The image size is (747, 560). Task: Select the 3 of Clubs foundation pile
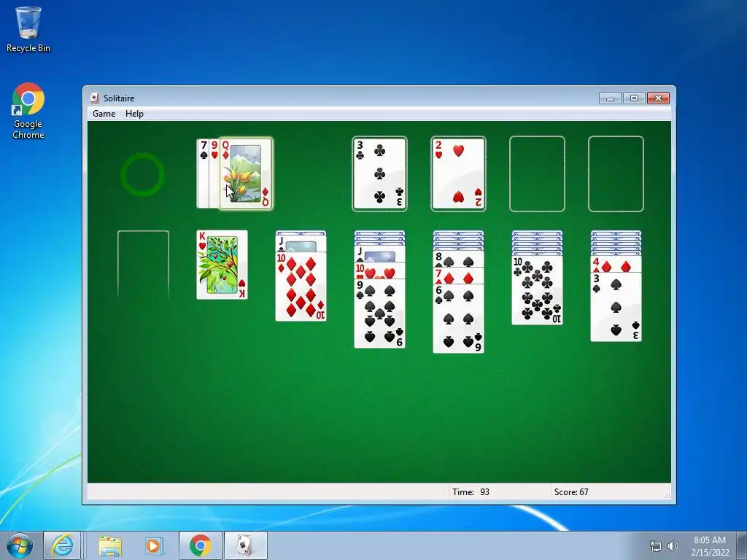coord(379,174)
